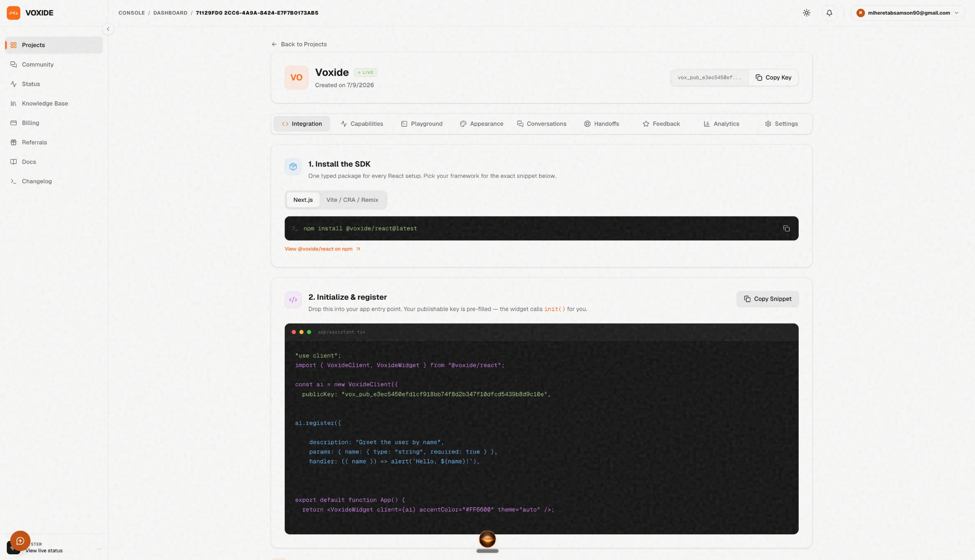Click the LIVE status badge

[x=366, y=73]
